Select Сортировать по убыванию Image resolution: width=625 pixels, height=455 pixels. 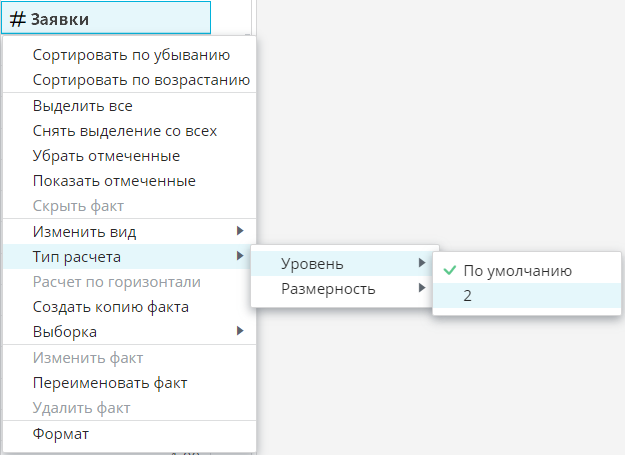click(x=131, y=54)
